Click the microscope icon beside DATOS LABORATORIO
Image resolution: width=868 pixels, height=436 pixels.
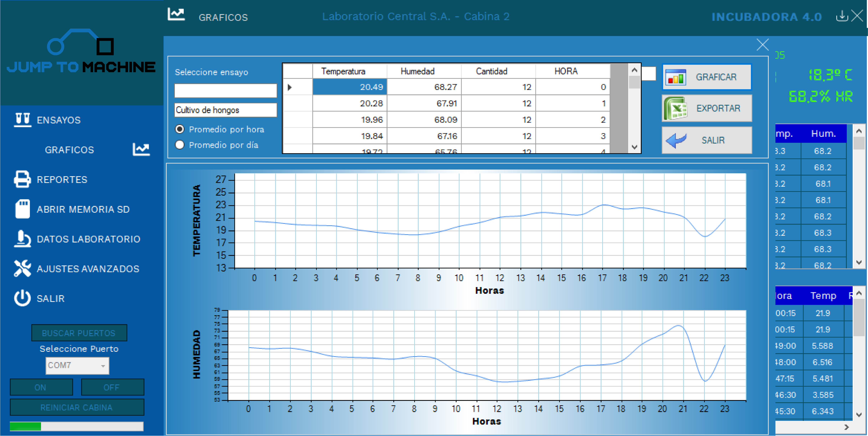point(22,239)
